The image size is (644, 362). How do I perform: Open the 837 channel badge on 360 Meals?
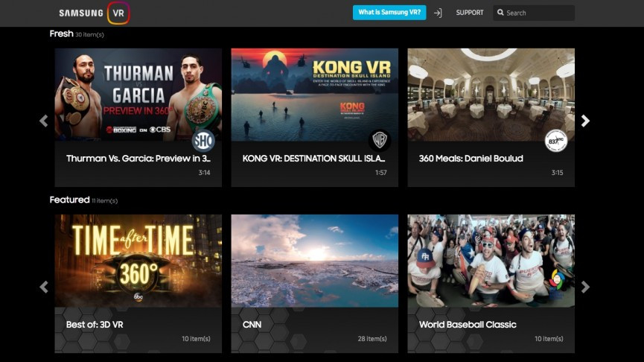pos(555,141)
